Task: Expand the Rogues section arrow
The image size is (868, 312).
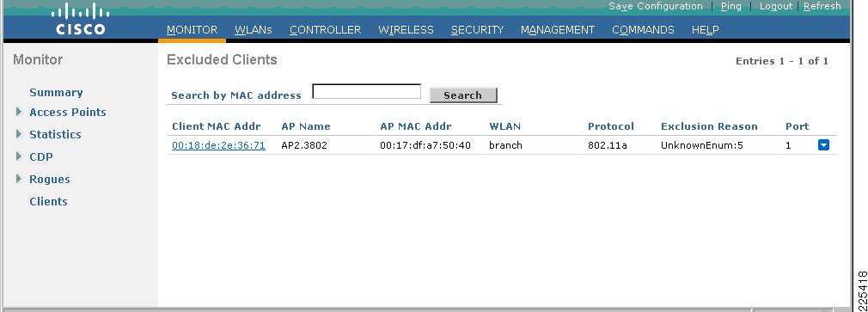Action: (20, 179)
